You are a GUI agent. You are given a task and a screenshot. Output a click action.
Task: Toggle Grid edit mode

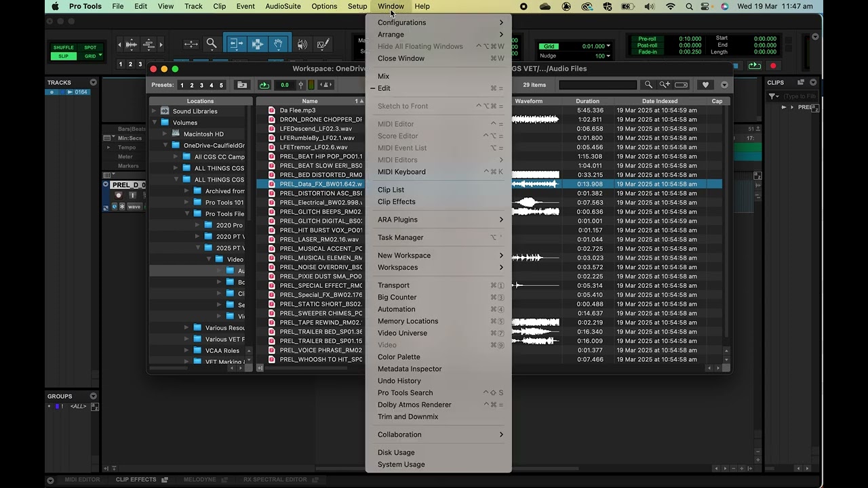(90, 56)
